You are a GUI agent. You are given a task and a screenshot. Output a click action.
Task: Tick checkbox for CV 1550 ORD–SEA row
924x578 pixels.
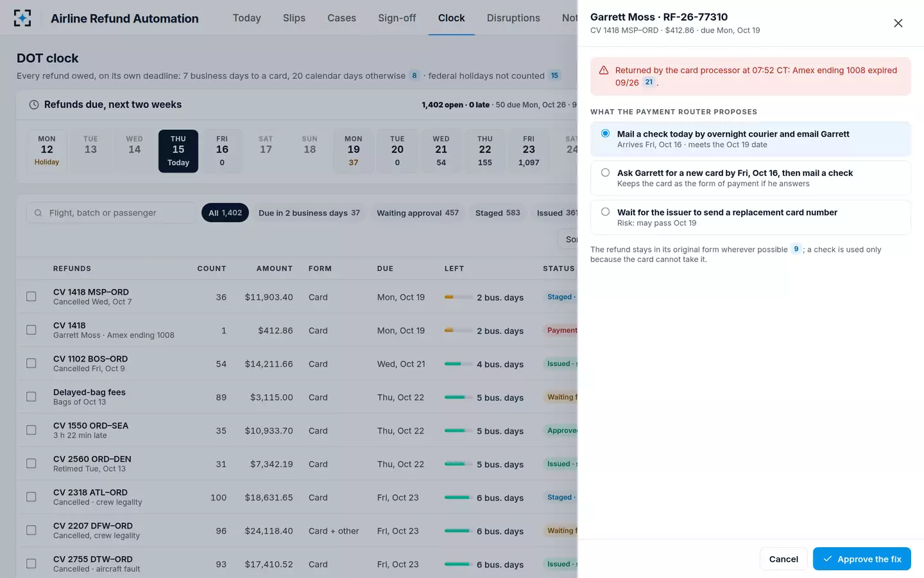pos(31,430)
